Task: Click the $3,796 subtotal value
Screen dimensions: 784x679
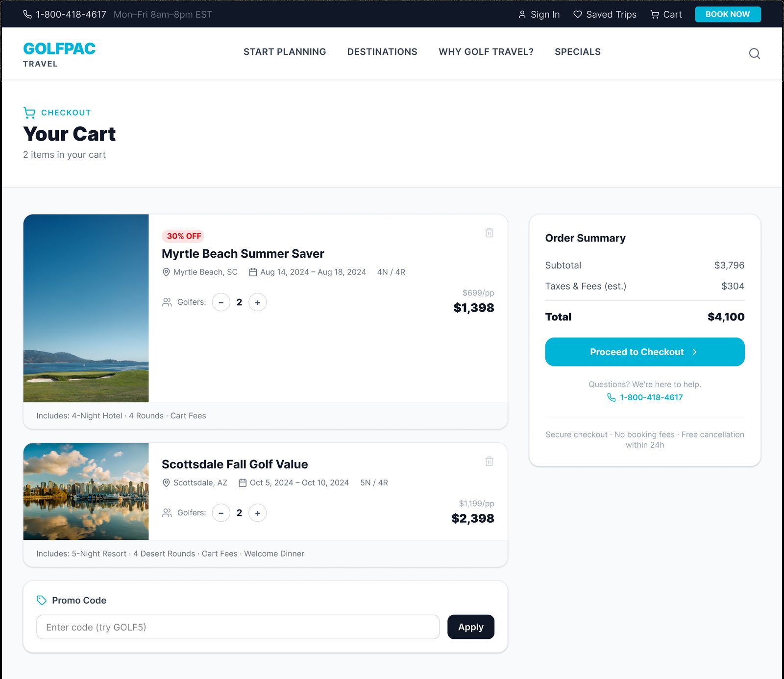Action: 729,265
